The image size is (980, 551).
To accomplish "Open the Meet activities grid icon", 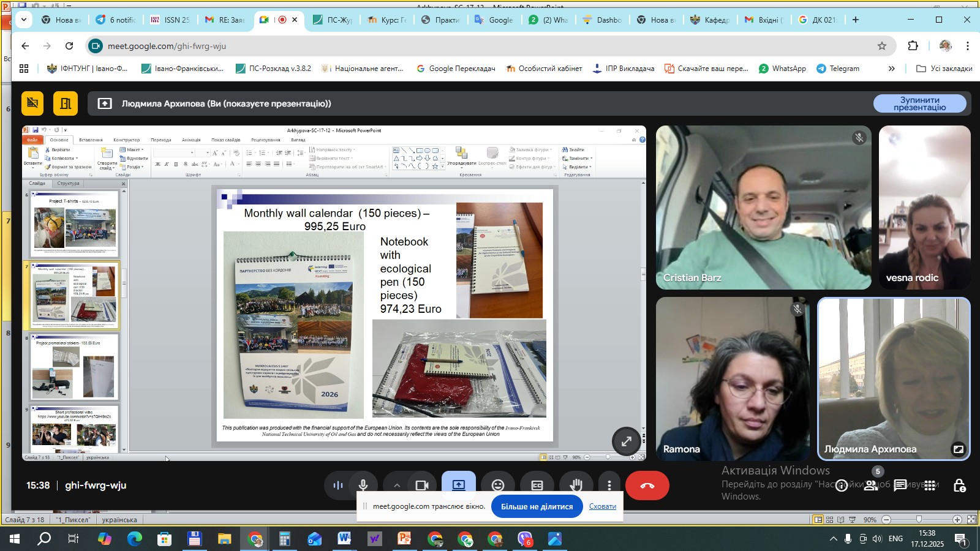I will click(x=930, y=485).
